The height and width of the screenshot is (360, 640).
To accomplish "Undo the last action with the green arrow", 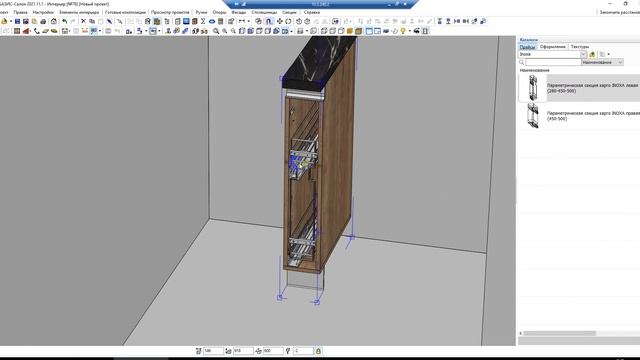I will click(64, 21).
